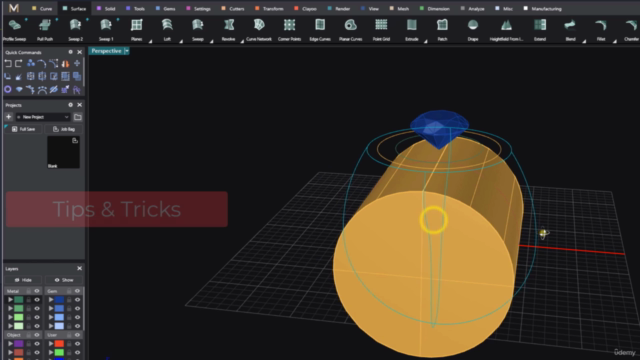
Task: Hide the purple Object layer
Action: 37,344
